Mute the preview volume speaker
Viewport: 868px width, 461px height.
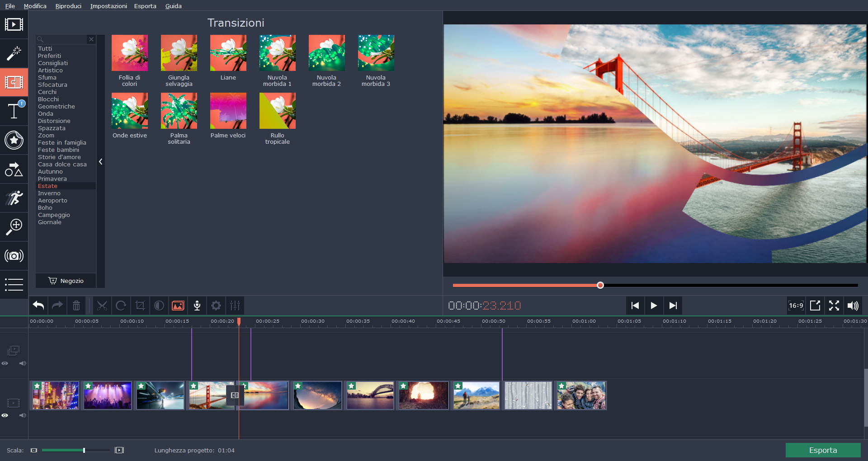[x=853, y=306]
